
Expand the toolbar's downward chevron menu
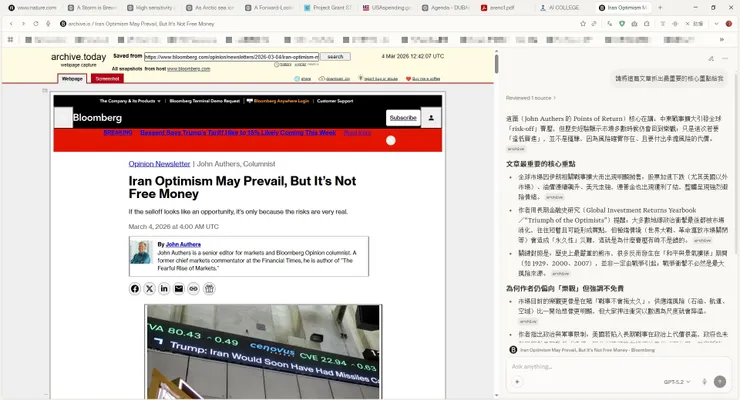(x=716, y=24)
